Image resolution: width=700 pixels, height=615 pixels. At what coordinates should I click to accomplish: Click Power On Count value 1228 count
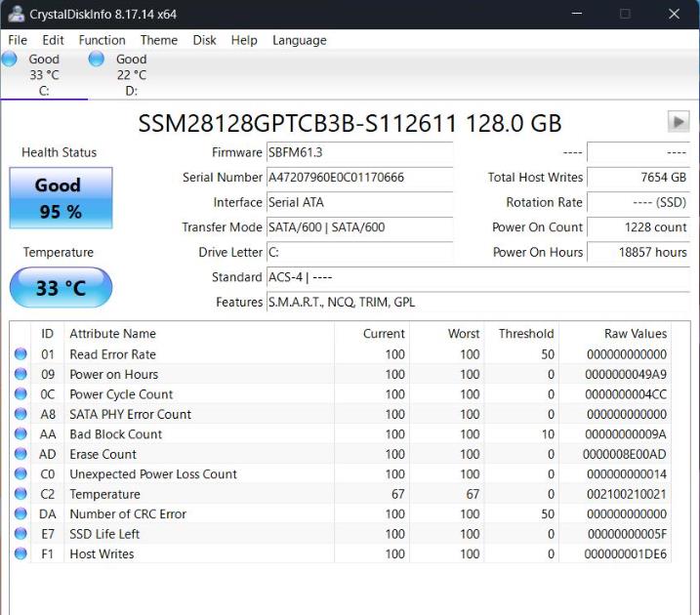[x=638, y=227]
